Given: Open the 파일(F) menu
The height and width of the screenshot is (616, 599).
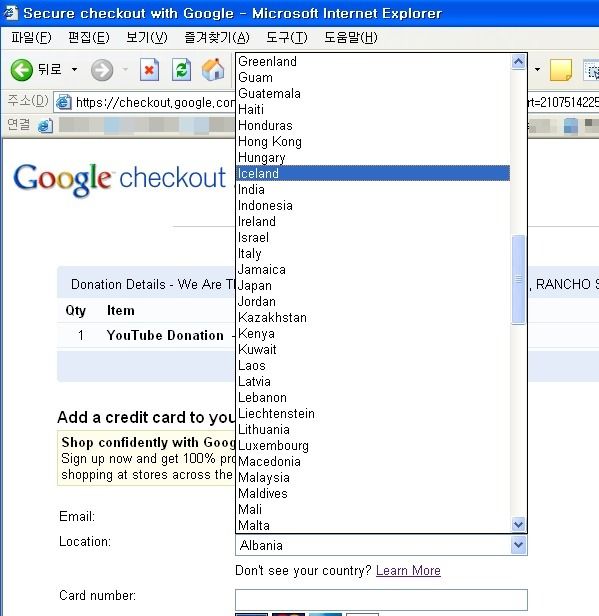Looking at the screenshot, I should pos(31,37).
